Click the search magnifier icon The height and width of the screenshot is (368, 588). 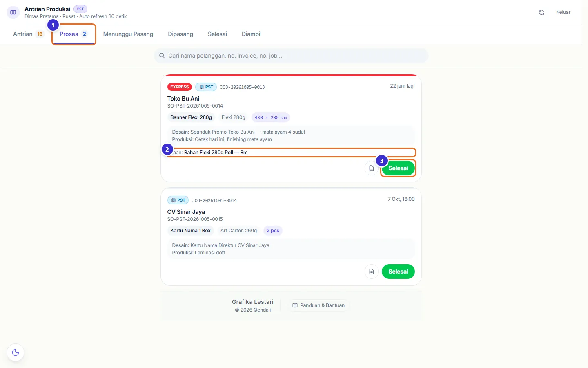pos(162,56)
